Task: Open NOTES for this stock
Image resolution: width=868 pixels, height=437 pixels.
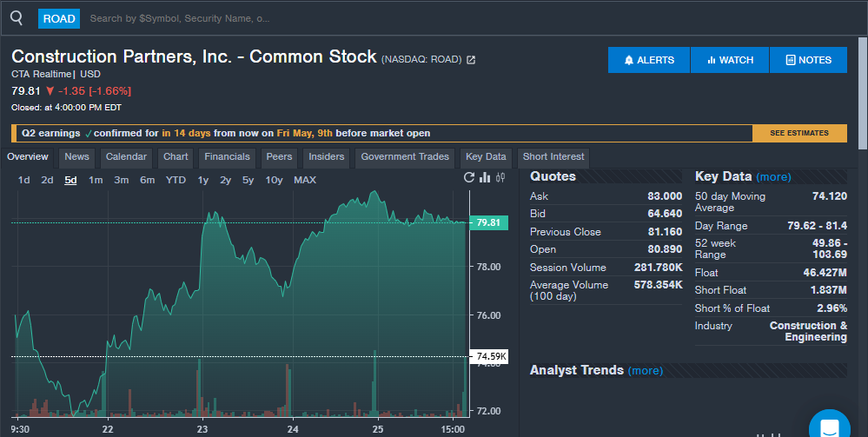Action: pos(808,60)
